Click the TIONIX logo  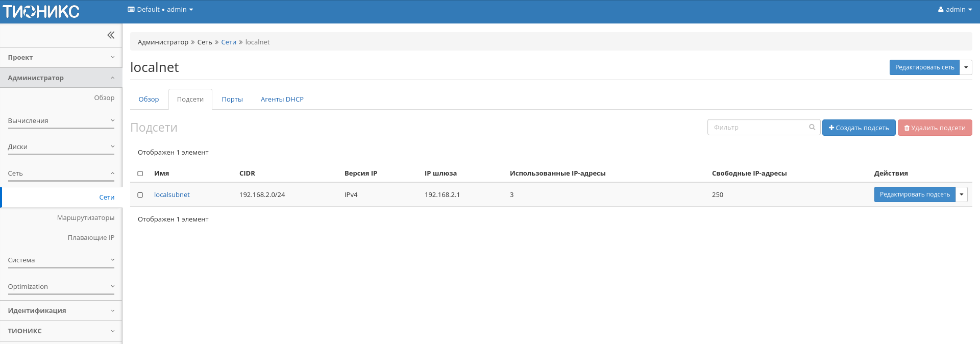point(41,11)
